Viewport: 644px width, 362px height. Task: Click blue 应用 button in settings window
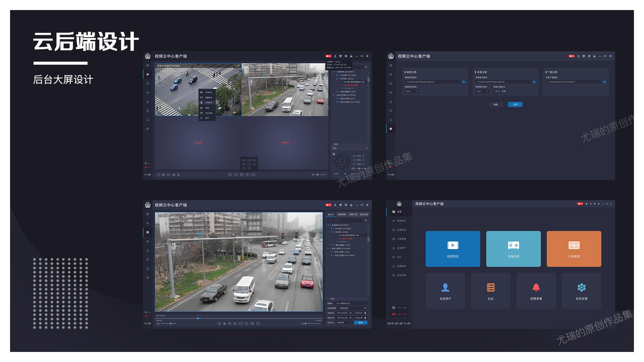[515, 105]
